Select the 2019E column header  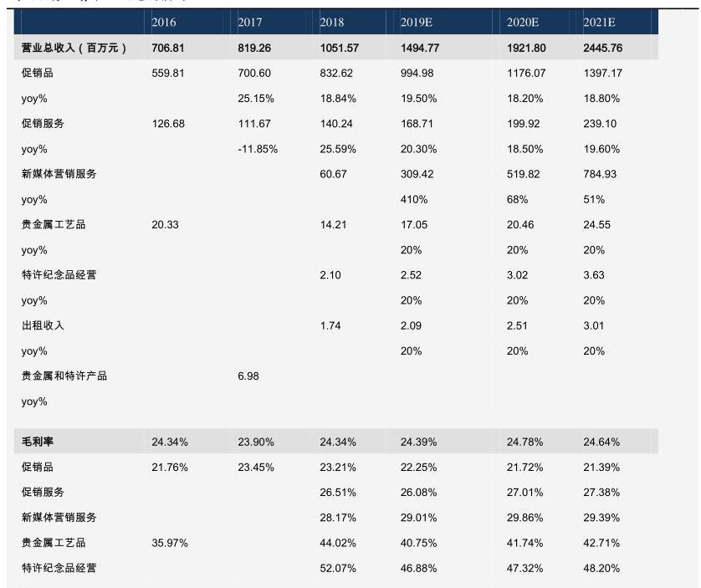(417, 23)
